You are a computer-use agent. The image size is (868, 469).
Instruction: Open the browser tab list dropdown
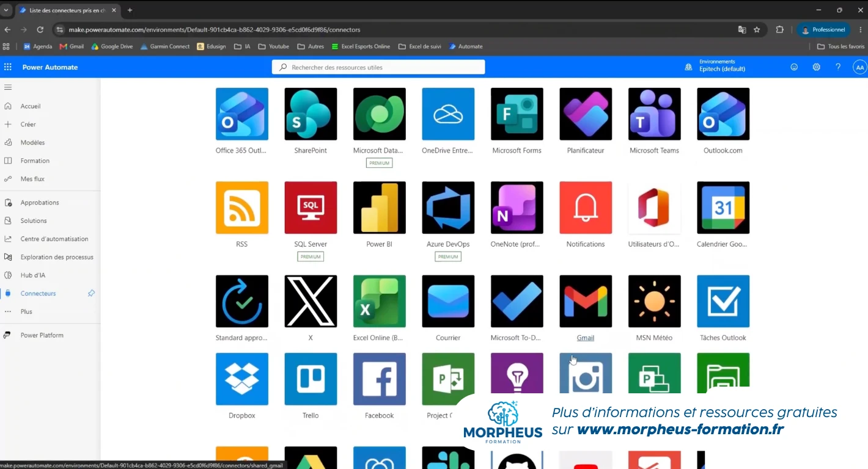click(x=6, y=10)
